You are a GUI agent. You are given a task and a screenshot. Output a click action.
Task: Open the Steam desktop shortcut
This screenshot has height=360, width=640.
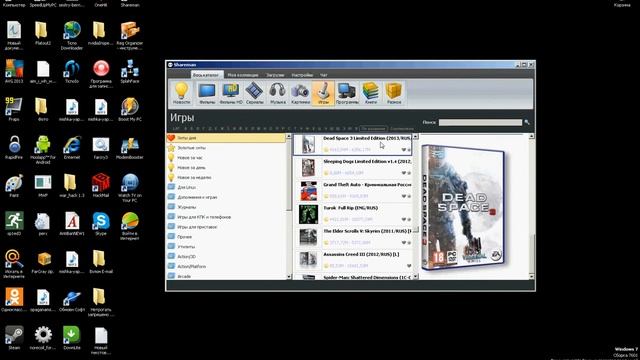coord(14,338)
